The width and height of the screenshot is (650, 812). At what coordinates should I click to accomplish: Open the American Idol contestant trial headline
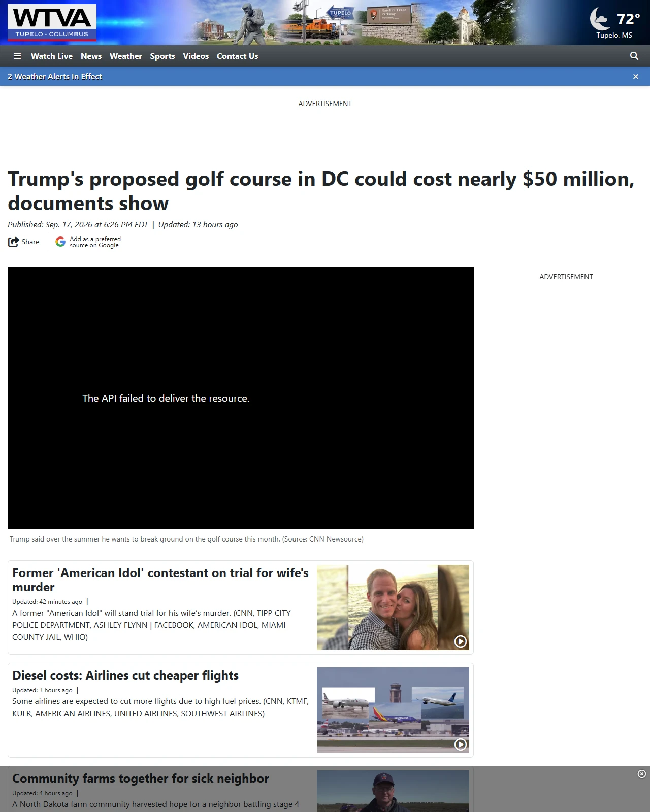click(160, 580)
